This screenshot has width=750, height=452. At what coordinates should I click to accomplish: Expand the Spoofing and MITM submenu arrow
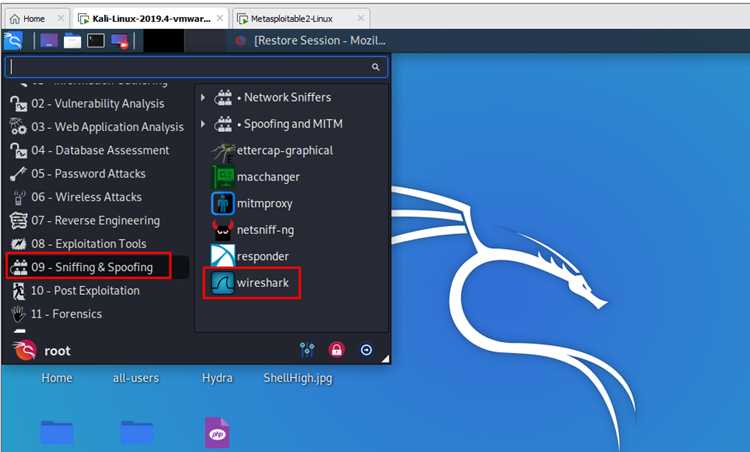[x=203, y=124]
